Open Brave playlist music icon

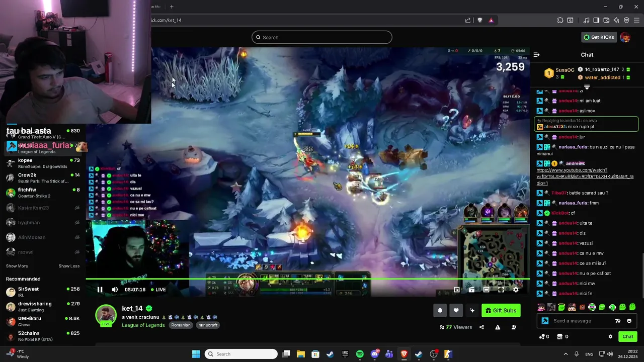pos(586,20)
